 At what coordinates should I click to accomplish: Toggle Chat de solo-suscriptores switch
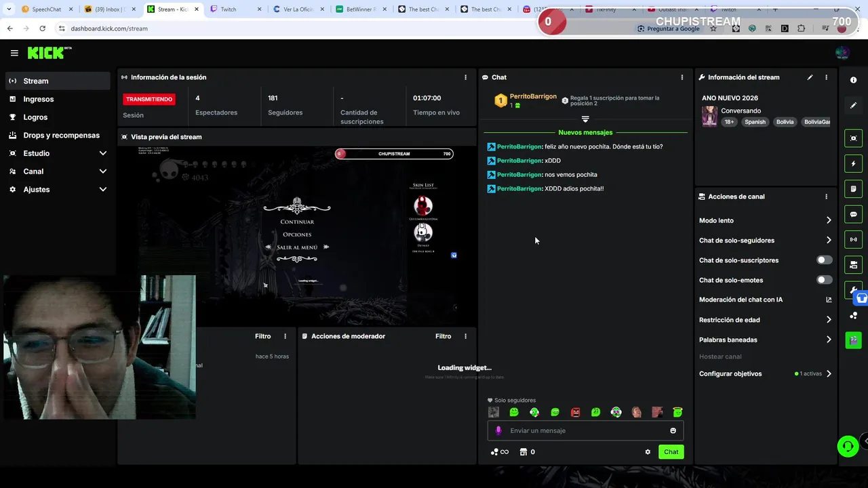pyautogui.click(x=824, y=260)
